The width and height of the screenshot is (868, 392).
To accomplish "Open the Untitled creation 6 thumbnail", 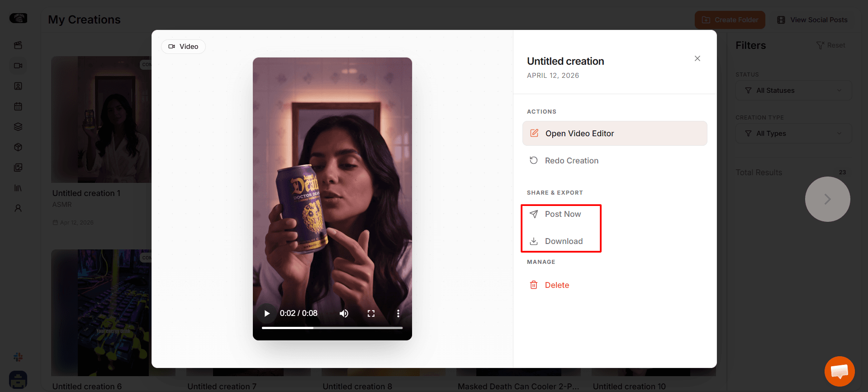I will (x=101, y=313).
